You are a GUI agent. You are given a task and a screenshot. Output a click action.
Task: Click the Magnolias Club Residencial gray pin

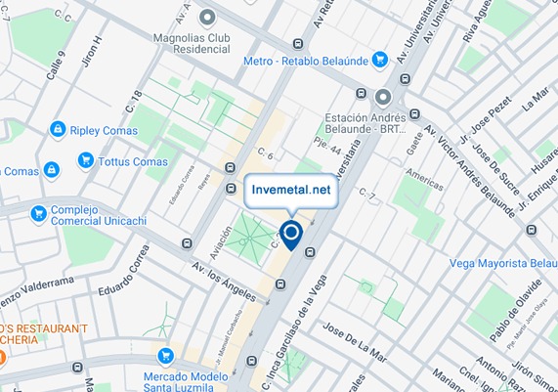point(207,18)
